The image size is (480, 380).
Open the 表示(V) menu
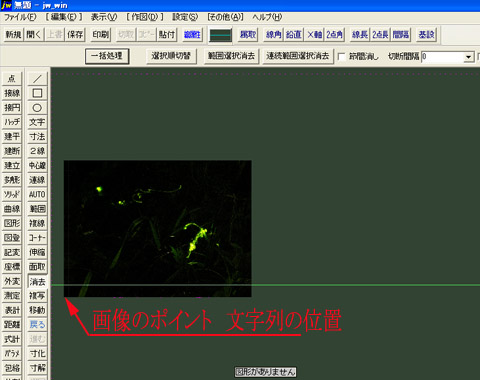[x=104, y=17]
